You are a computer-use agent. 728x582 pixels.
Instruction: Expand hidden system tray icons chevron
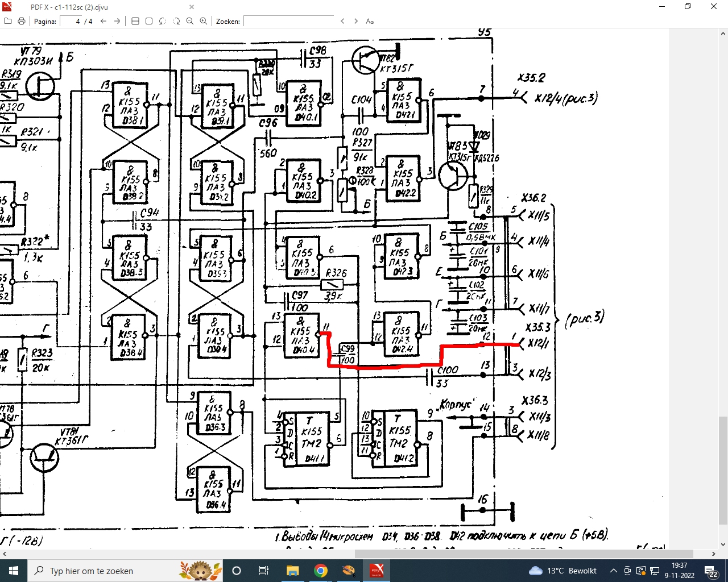click(614, 571)
